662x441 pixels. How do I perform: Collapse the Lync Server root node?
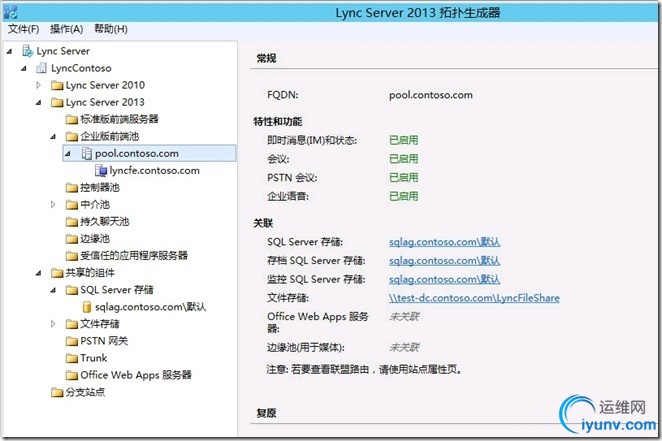pyautogui.click(x=9, y=51)
